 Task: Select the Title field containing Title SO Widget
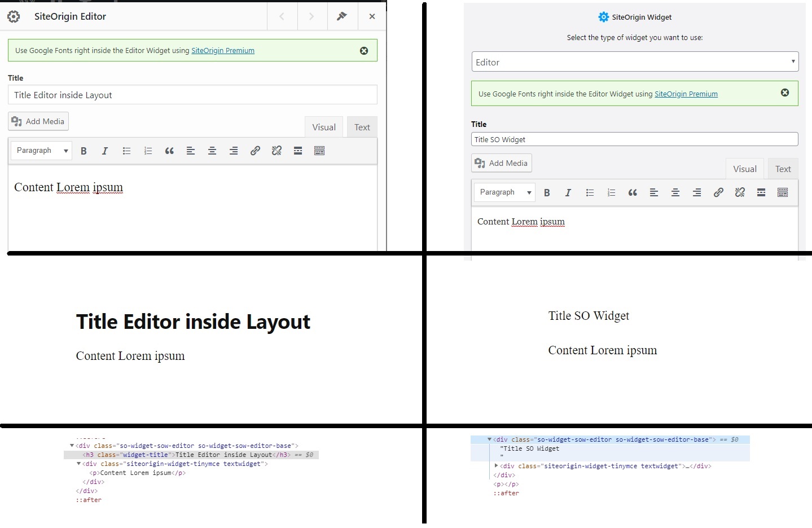634,139
